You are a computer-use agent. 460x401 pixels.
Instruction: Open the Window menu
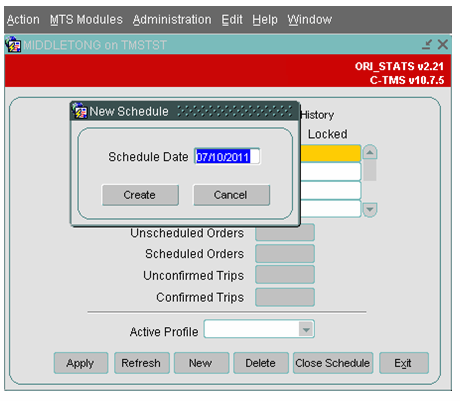coord(310,20)
